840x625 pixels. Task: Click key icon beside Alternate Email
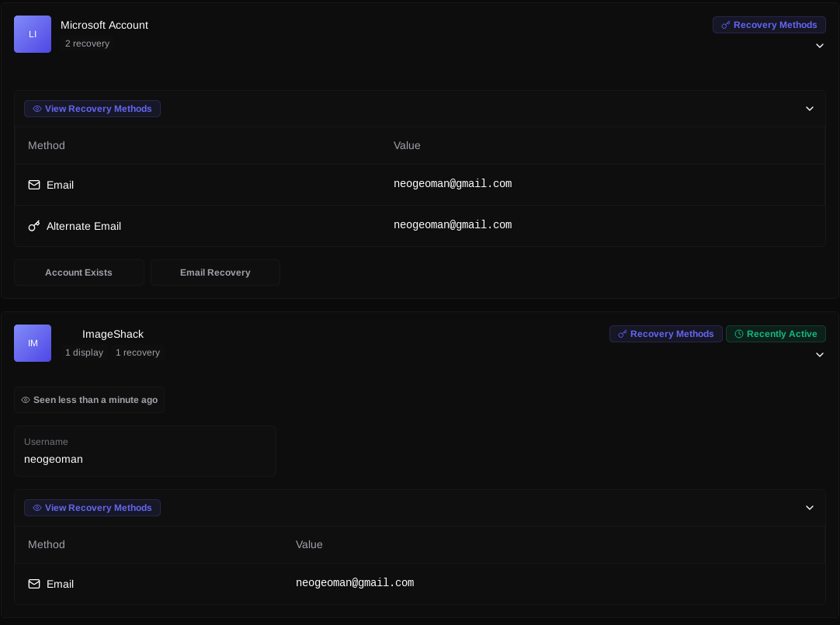(x=34, y=226)
